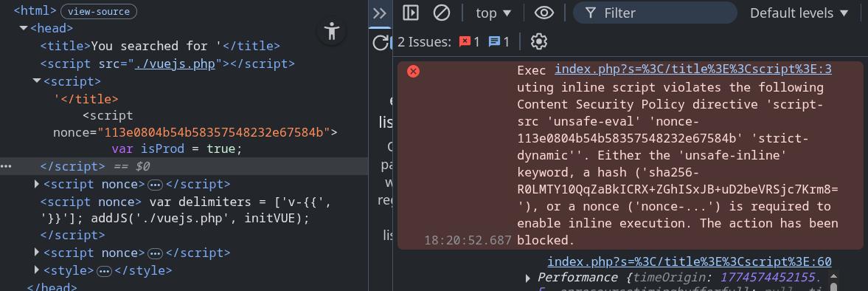Select the closing </head> tag line
The image size is (868, 291).
click(x=52, y=287)
